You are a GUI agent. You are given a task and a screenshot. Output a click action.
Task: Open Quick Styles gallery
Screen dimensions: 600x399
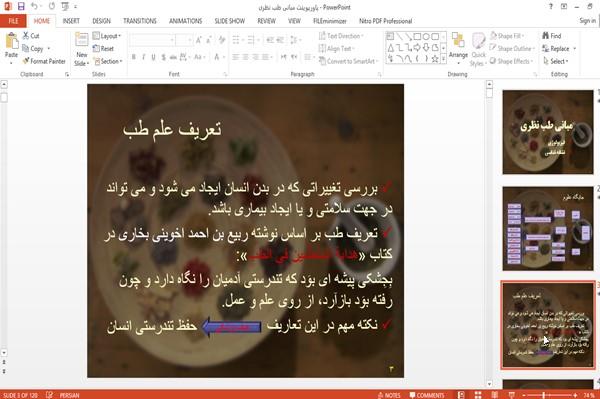click(478, 49)
